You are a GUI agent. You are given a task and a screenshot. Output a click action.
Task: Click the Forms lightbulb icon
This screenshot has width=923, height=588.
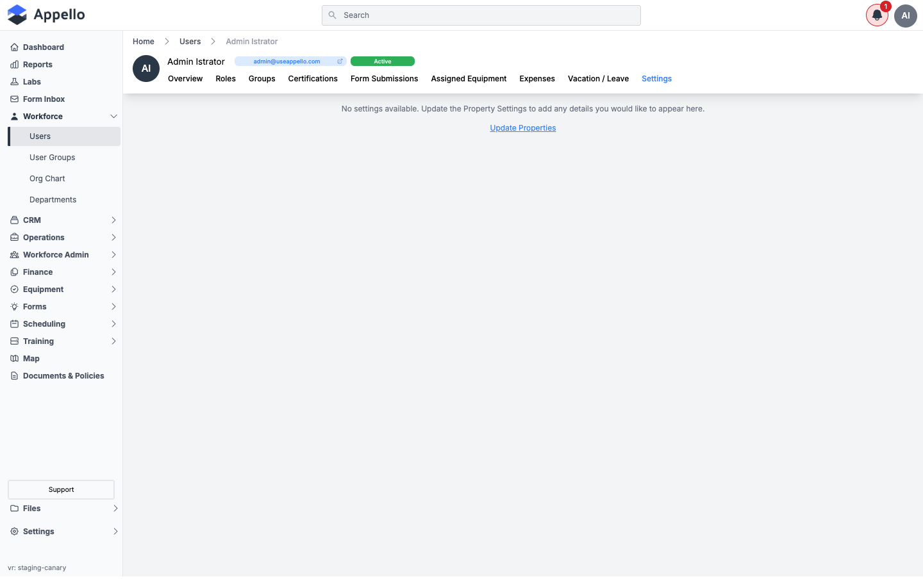coord(14,307)
